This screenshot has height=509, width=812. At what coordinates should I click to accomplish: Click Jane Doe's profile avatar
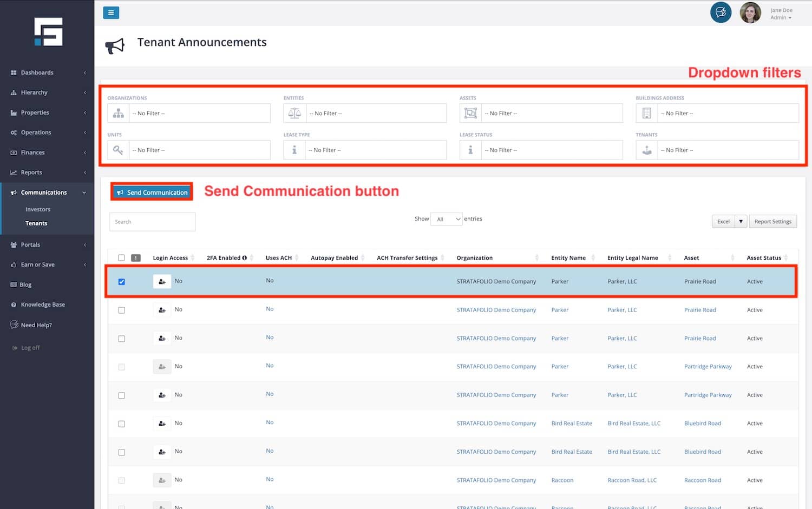[x=750, y=13]
